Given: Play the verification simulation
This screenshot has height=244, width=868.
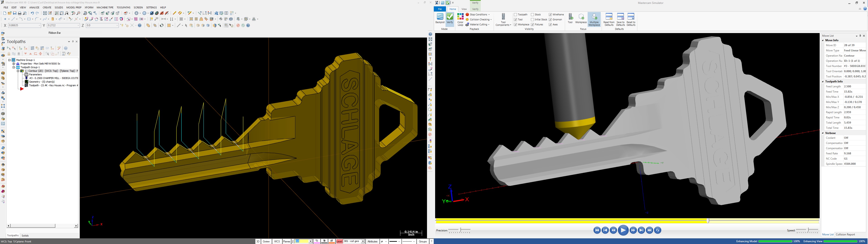Looking at the screenshot, I should [623, 230].
